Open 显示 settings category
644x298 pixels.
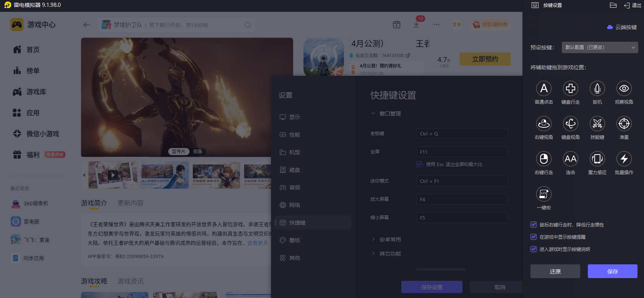313,117
